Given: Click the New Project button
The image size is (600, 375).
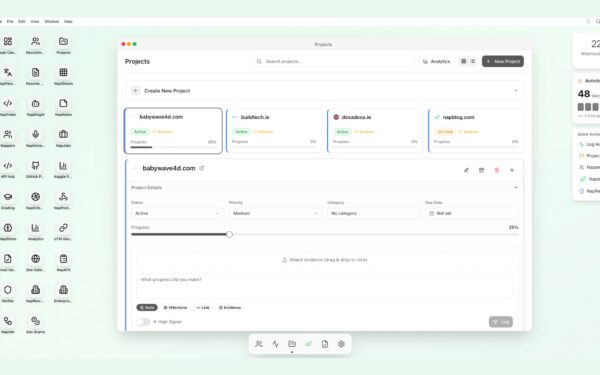Looking at the screenshot, I should tap(503, 61).
